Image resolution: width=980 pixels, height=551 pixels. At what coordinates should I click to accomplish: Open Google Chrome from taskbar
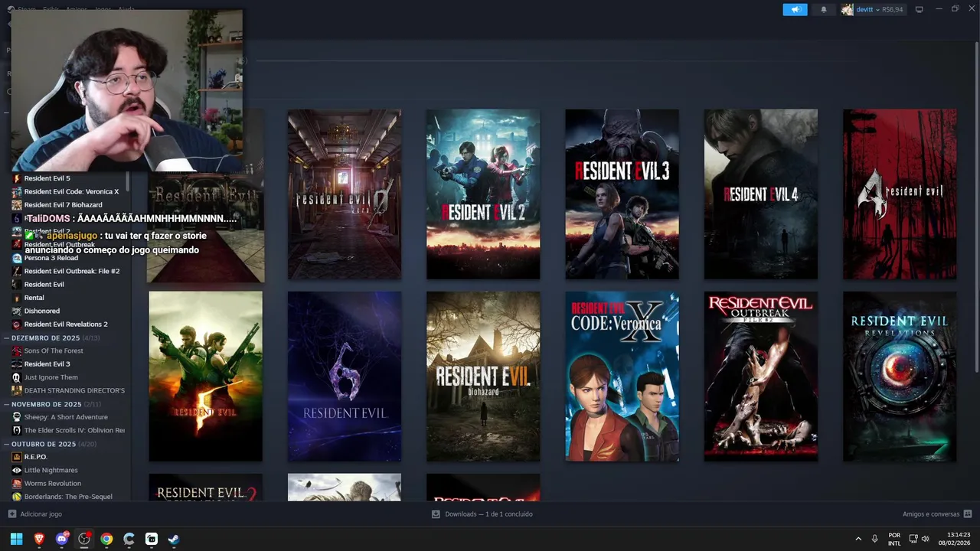(106, 539)
